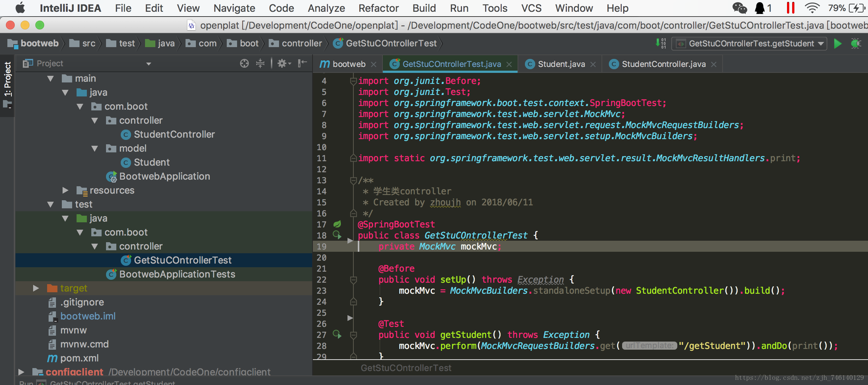Collapse the test folder
This screenshot has width=868, height=385.
click(x=50, y=204)
